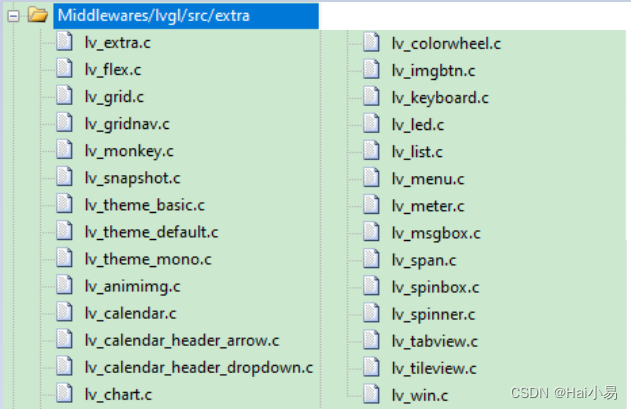Click the file icon next to lv_keyboard.c
The image size is (632, 409).
coord(371,97)
